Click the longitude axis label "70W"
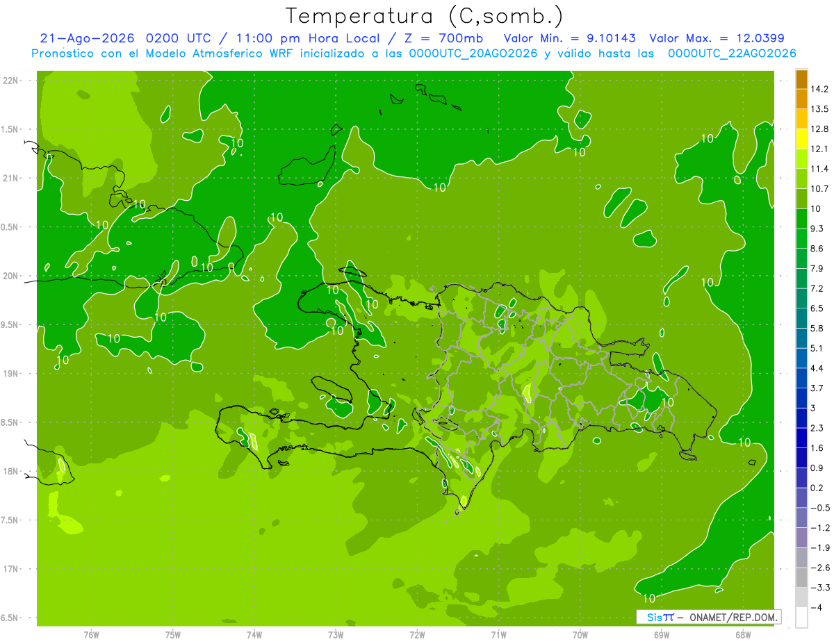This screenshot has height=644, width=834. pyautogui.click(x=580, y=635)
